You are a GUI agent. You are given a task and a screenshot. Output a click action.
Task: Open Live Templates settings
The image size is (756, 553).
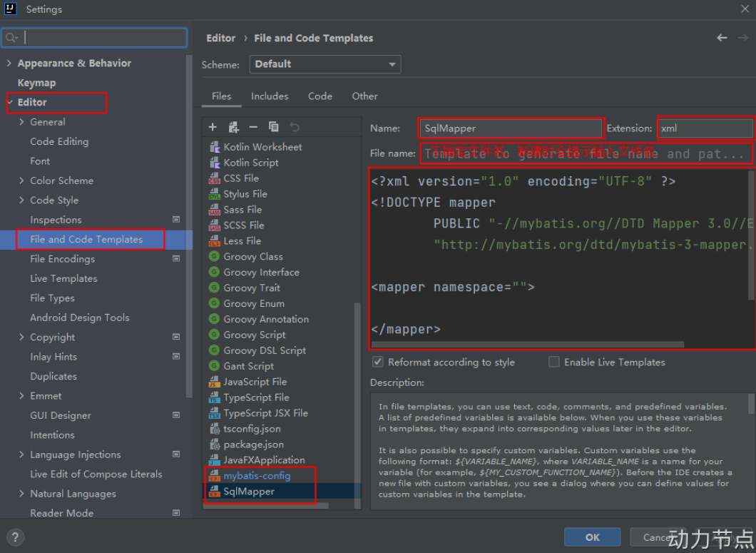pos(63,278)
